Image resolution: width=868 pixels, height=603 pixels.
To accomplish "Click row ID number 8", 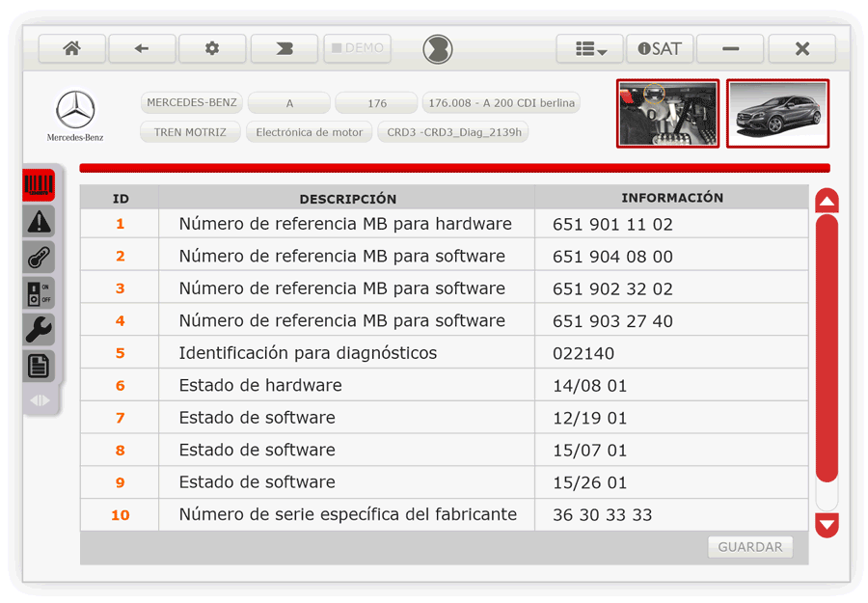I will tap(121, 451).
